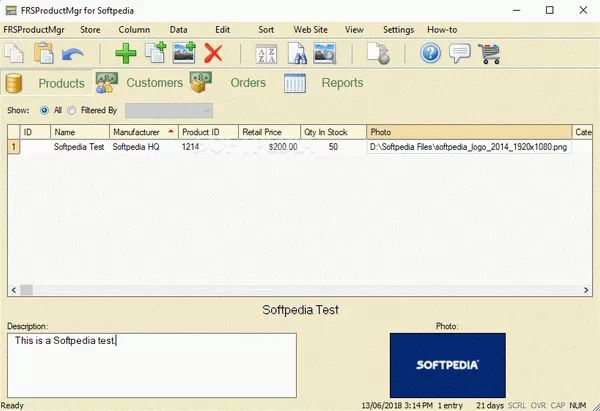
Task: Click the horizontal scrollbar left arrow
Action: click(14, 290)
